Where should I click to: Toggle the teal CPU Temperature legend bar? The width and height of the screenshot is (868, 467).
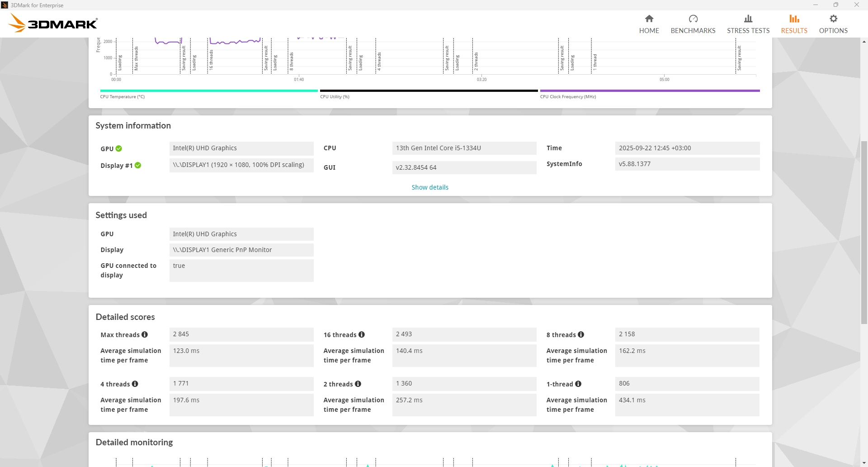[x=209, y=91]
